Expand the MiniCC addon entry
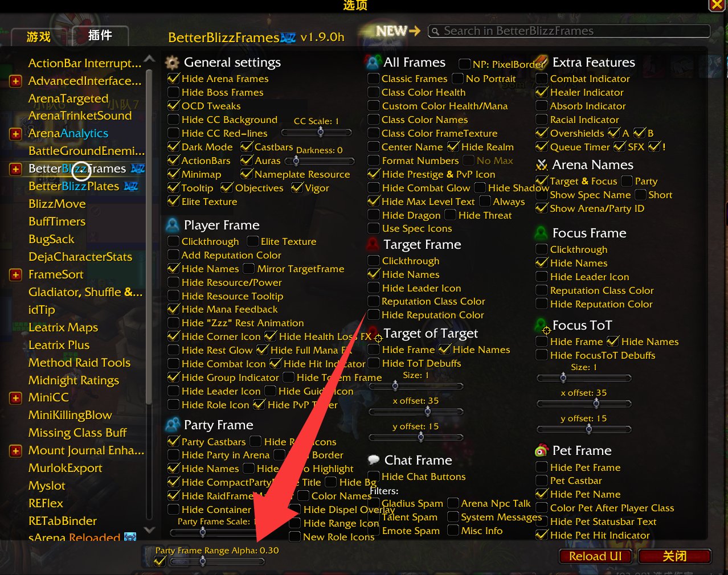Screen dimensions: 728x575 [16, 398]
